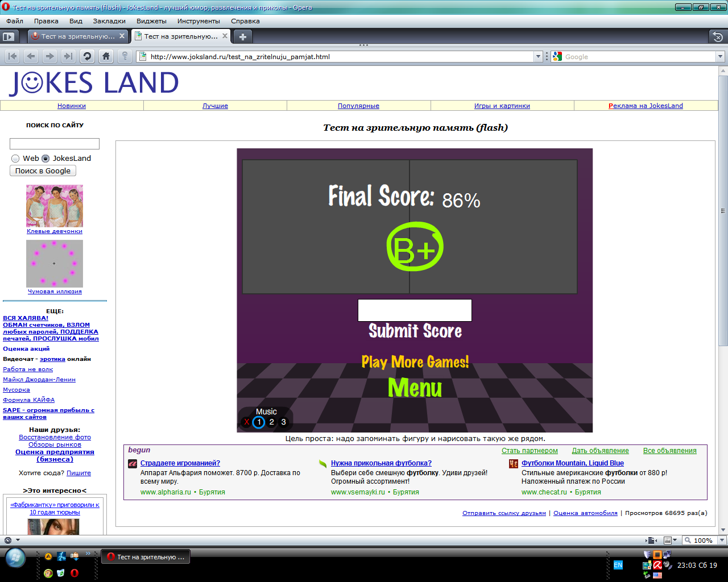Switch to the first browser tab
Viewport: 728px width, 582px height.
[x=77, y=36]
